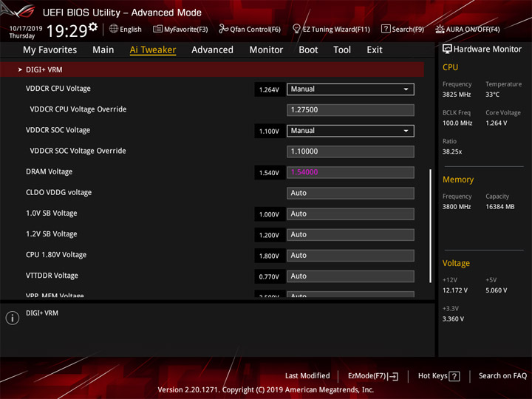Image resolution: width=532 pixels, height=399 pixels.
Task: Click 1.0V SB Voltage Auto field
Action: click(350, 214)
